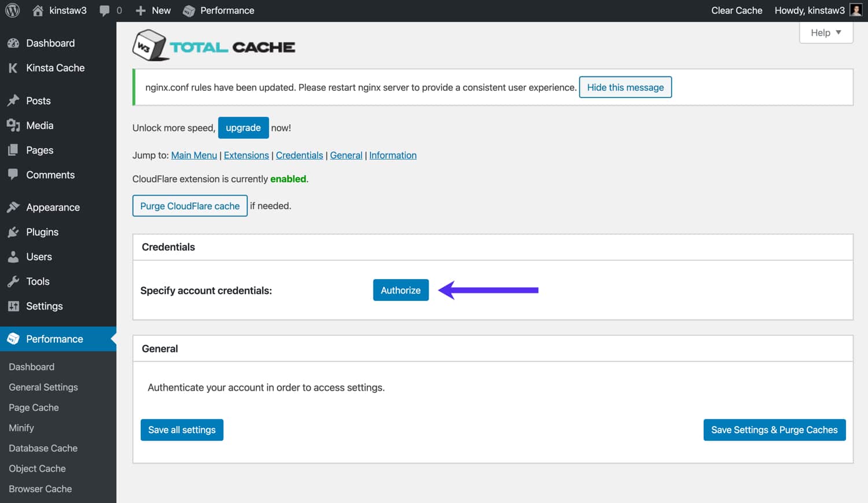Viewport: 868px width, 503px height.
Task: Click the comments bubble icon showing 0
Action: pyautogui.click(x=105, y=10)
